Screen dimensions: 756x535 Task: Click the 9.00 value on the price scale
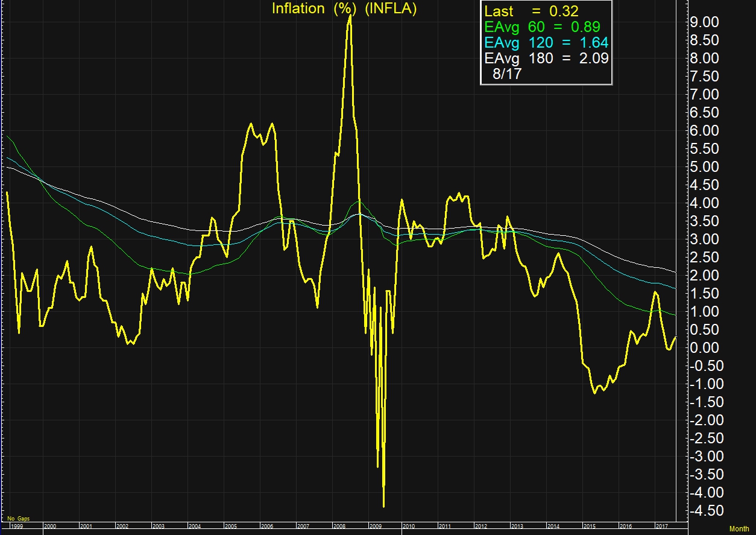[707, 22]
